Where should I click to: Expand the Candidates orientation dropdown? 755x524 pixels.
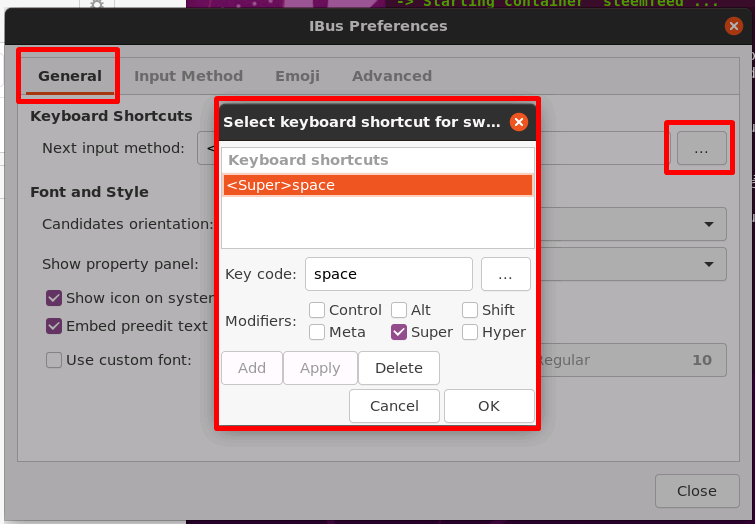633,224
